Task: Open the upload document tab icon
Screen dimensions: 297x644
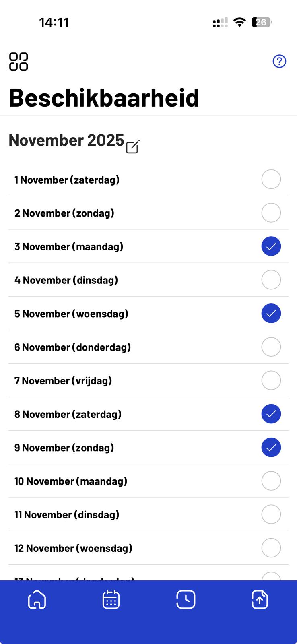Action: [260, 600]
